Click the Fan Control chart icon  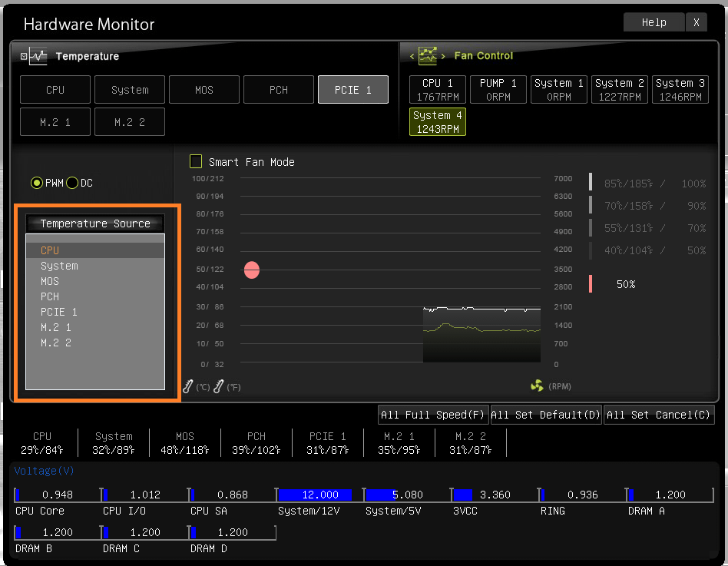[428, 56]
